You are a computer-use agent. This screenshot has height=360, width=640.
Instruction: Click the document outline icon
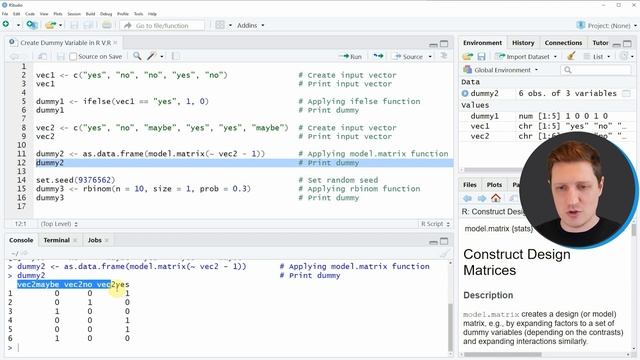tap(444, 56)
